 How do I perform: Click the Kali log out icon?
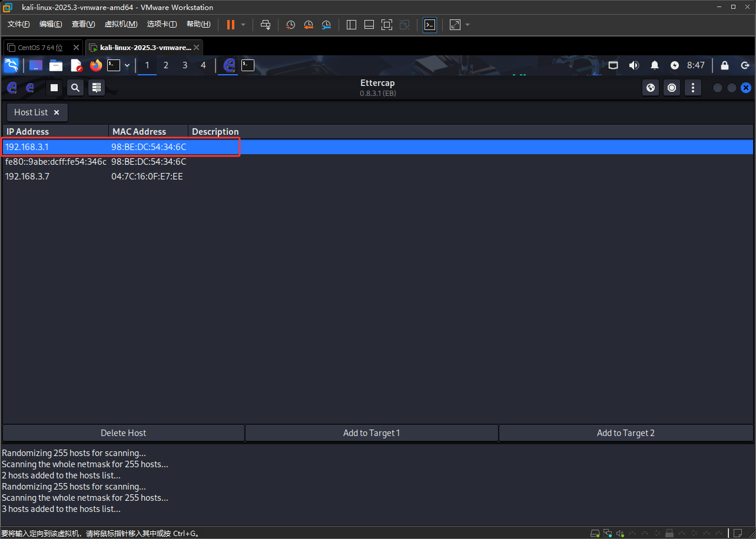coord(745,65)
